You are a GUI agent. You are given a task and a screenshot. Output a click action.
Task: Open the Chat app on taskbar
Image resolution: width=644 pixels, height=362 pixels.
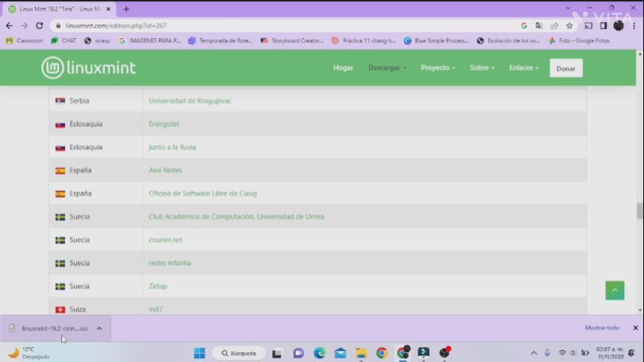pyautogui.click(x=299, y=353)
